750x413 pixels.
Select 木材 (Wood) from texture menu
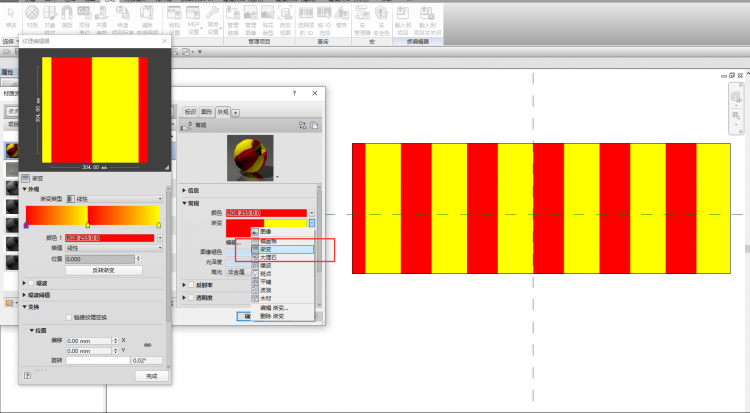pos(282,298)
